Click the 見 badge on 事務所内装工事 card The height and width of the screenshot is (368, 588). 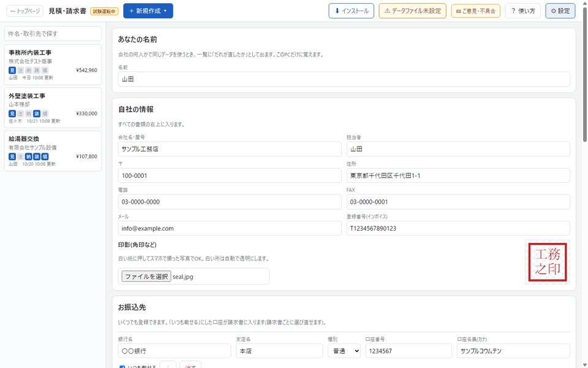click(12, 70)
